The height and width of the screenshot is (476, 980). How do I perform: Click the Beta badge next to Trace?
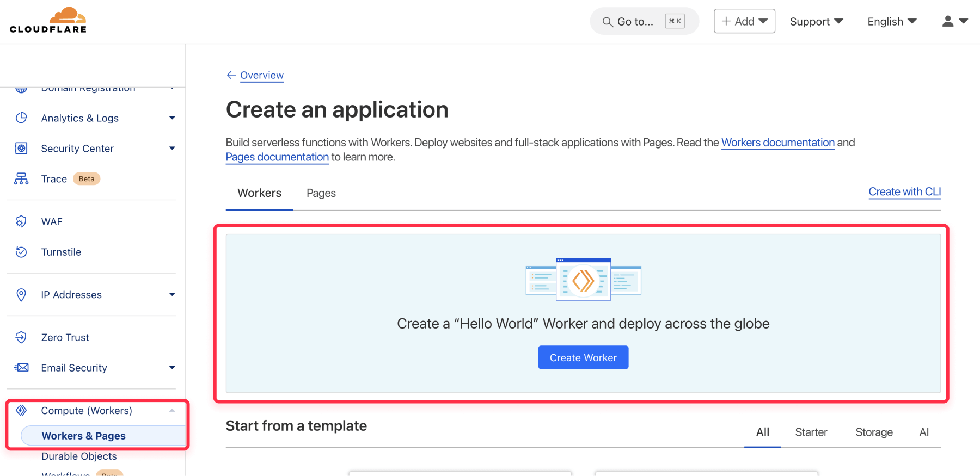pyautogui.click(x=87, y=178)
